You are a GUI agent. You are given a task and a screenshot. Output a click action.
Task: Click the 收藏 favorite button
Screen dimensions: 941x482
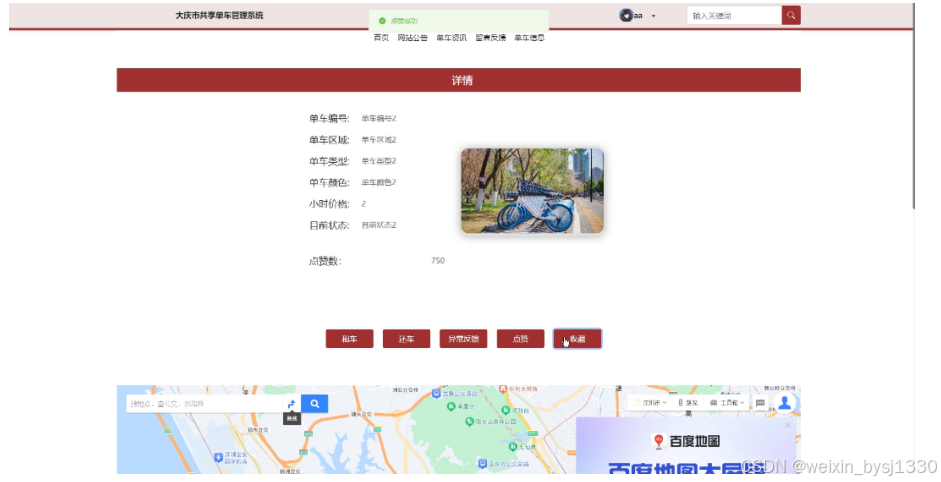tap(577, 339)
